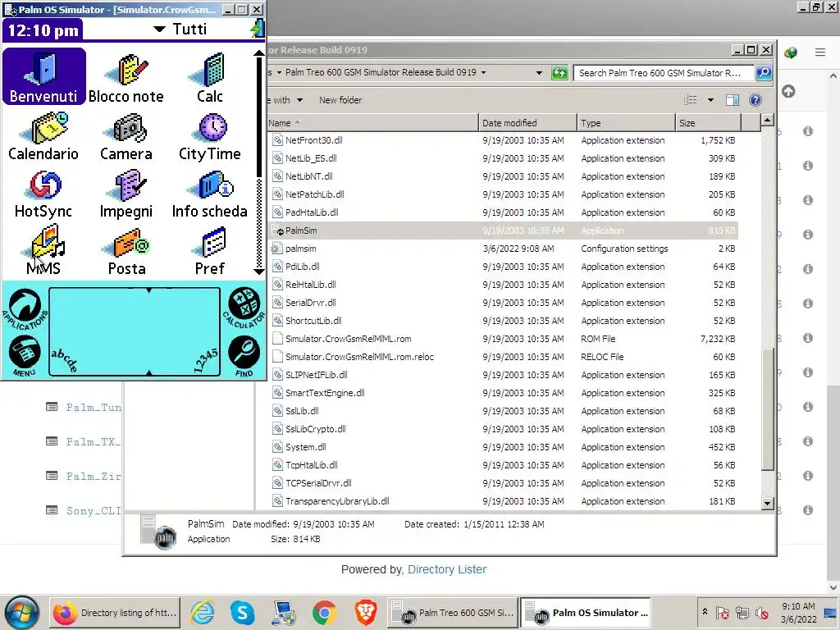The image size is (840, 630).
Task: Open the Calc app icon
Action: pos(209,78)
